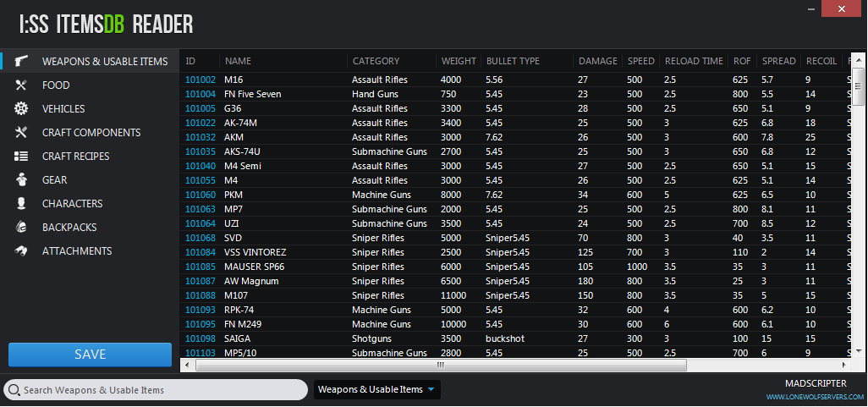The height and width of the screenshot is (407, 868).
Task: Sort by the ROF column header
Action: 742,61
